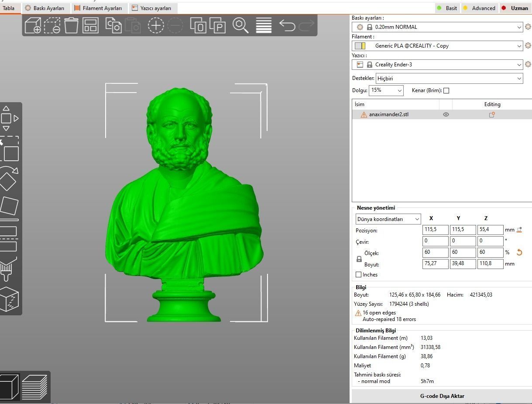The width and height of the screenshot is (532, 404).
Task: Open the variable layer height tool
Action: (x=264, y=25)
